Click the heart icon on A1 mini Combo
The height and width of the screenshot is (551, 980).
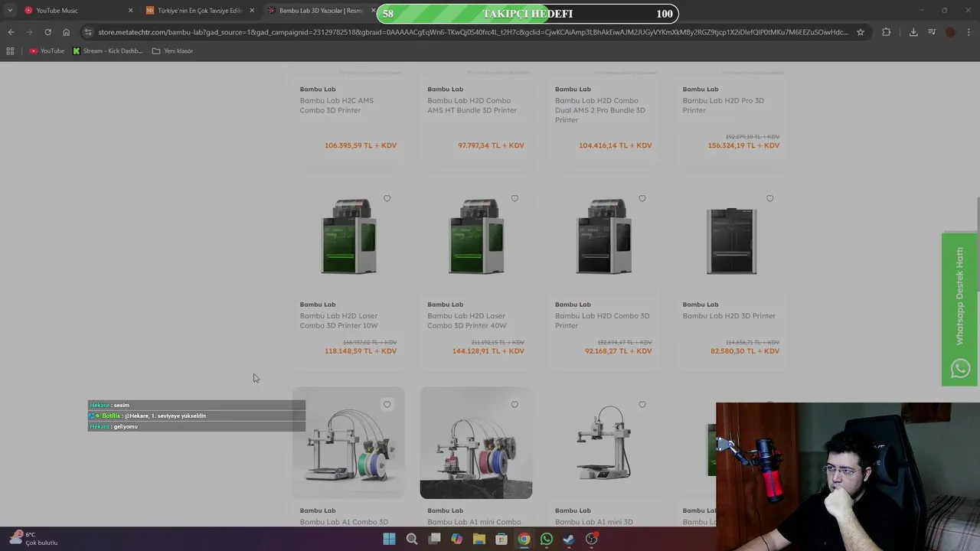point(514,404)
